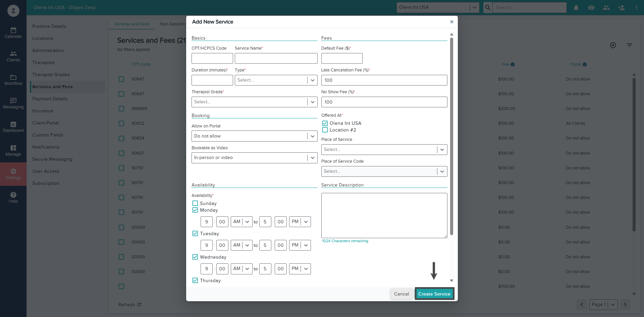The width and height of the screenshot is (644, 317).
Task: Click the dialog's vertical scrollbar
Action: click(x=451, y=134)
